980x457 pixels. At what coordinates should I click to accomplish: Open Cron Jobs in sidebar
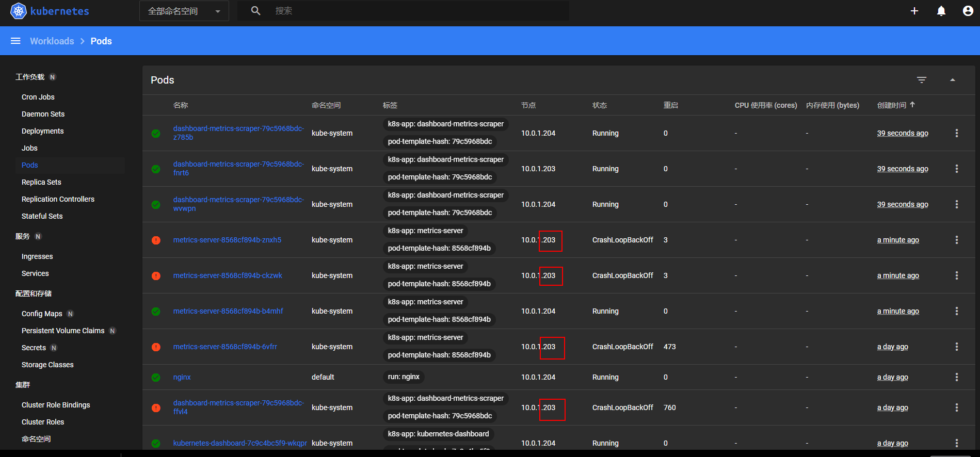tap(38, 97)
